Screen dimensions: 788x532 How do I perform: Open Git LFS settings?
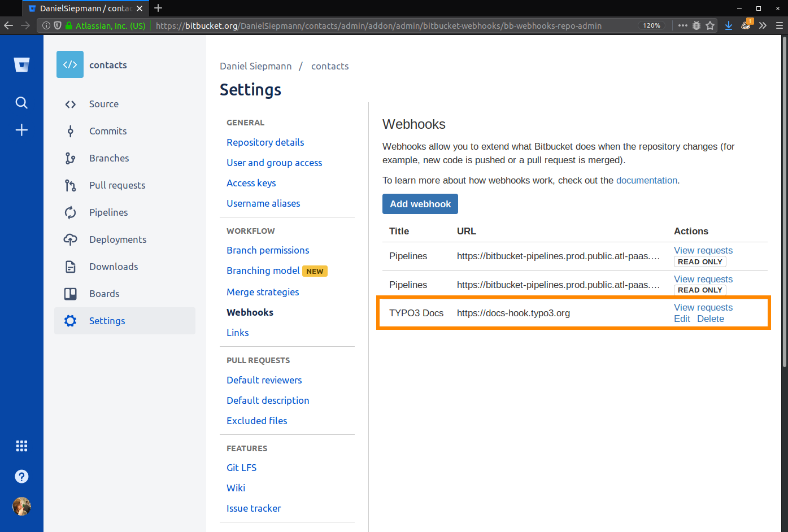242,468
